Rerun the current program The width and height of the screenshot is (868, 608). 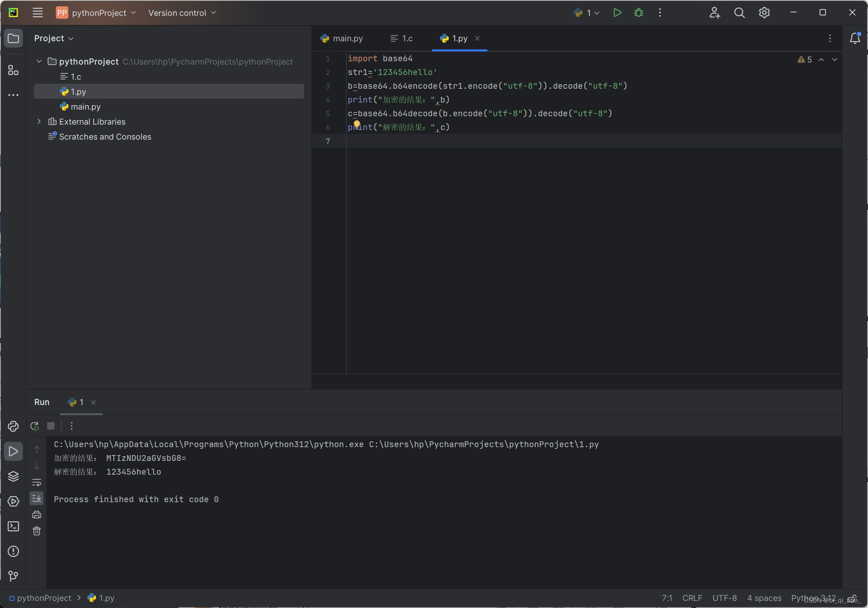point(34,426)
